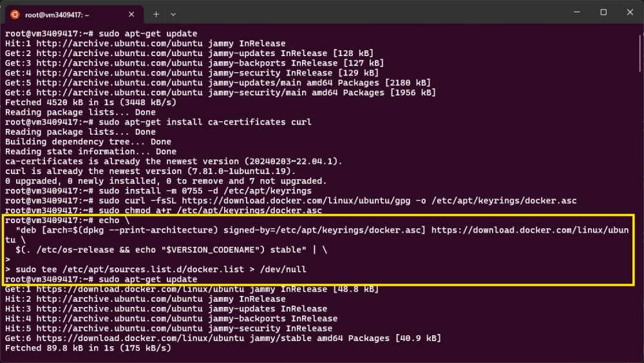Click "Fetched 4520 kB in 1s" line
This screenshot has height=363, width=644.
click(90, 103)
